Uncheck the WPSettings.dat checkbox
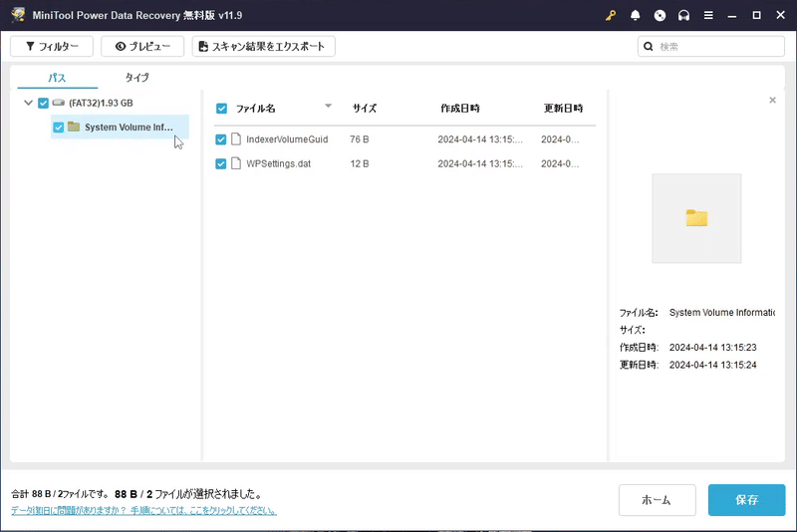The width and height of the screenshot is (797, 532). (220, 163)
